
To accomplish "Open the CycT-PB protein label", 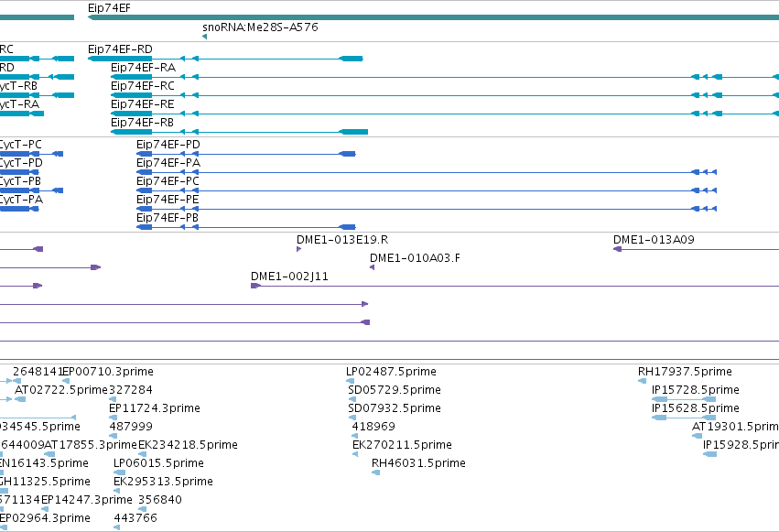I will [20, 181].
